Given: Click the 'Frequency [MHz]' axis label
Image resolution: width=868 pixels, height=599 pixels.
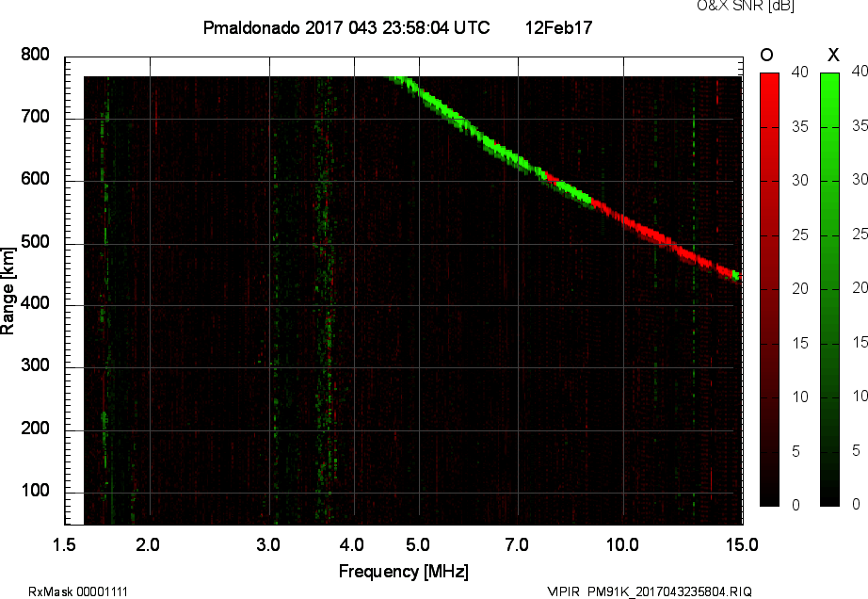Looking at the screenshot, I should click(403, 571).
